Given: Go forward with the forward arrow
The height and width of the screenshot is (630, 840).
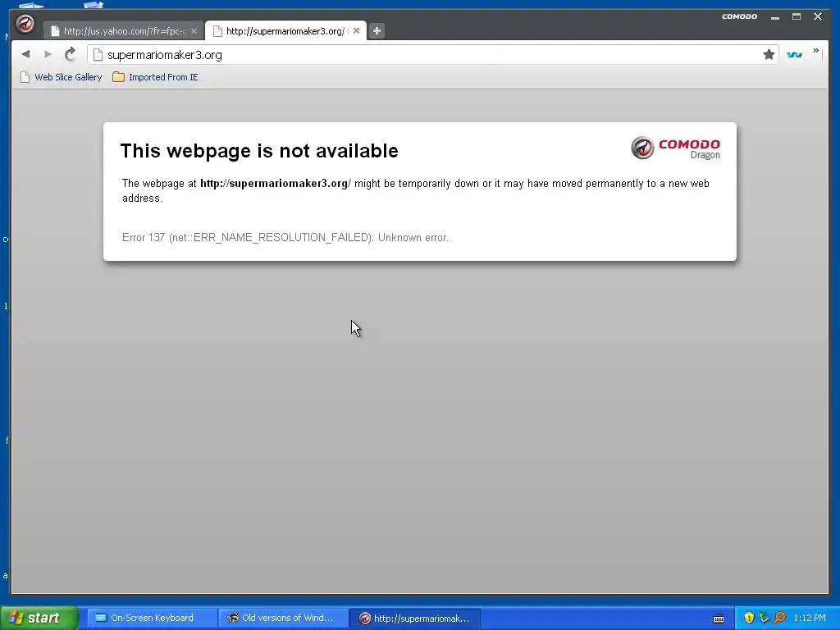Looking at the screenshot, I should 48,54.
